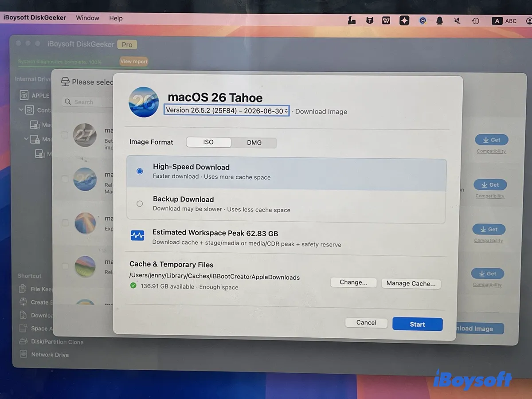Collapse the Container entry chevron in sidebar
Screen dimensions: 532x399
[21, 110]
